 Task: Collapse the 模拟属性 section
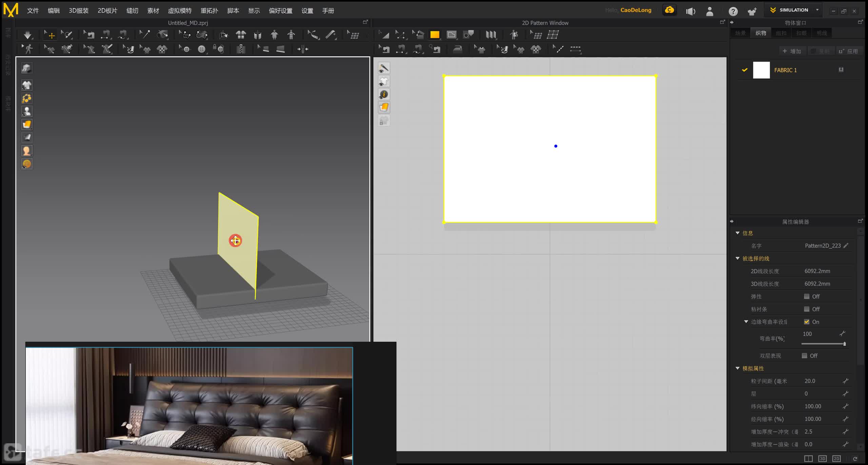[x=737, y=368]
